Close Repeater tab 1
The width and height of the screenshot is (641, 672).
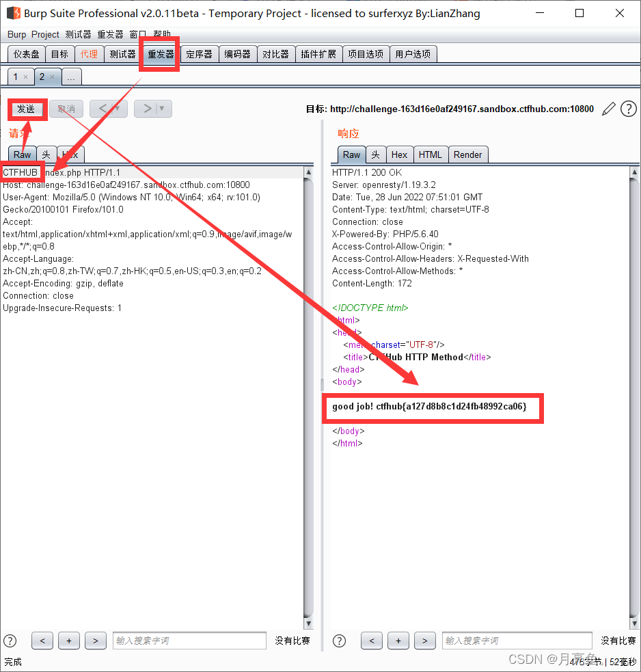(26, 77)
